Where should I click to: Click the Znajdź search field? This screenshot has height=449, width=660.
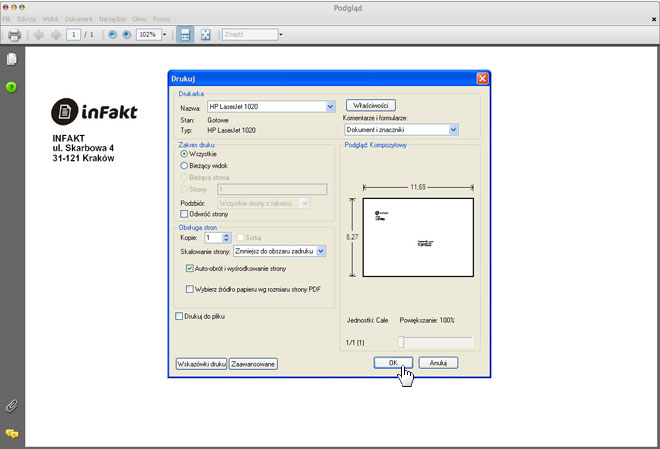click(x=250, y=35)
